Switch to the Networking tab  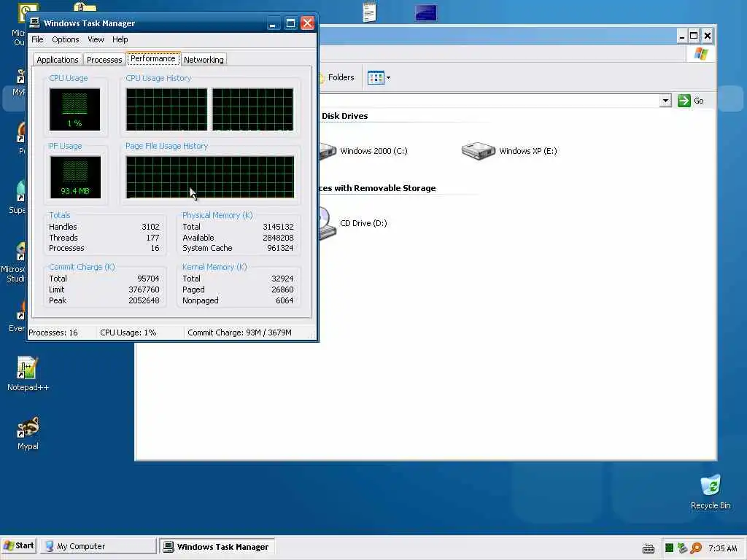[x=204, y=60]
